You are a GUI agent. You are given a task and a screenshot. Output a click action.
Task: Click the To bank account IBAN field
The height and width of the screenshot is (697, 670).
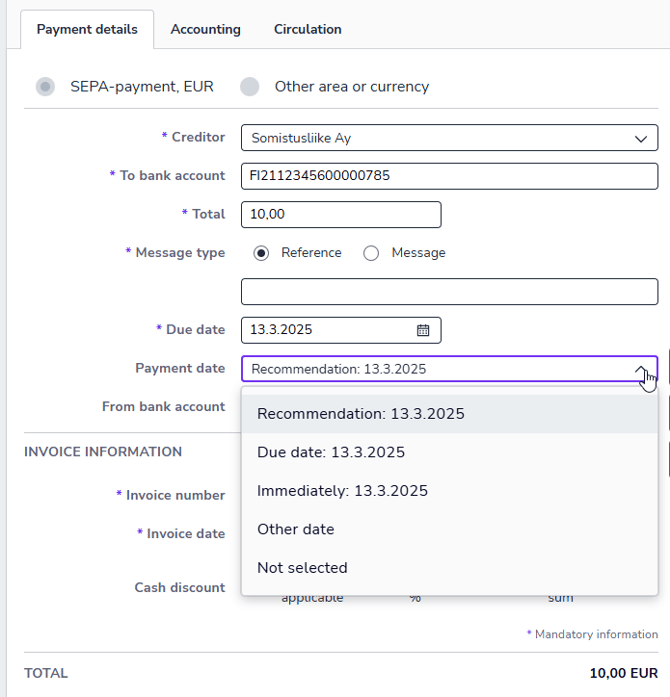pos(449,176)
